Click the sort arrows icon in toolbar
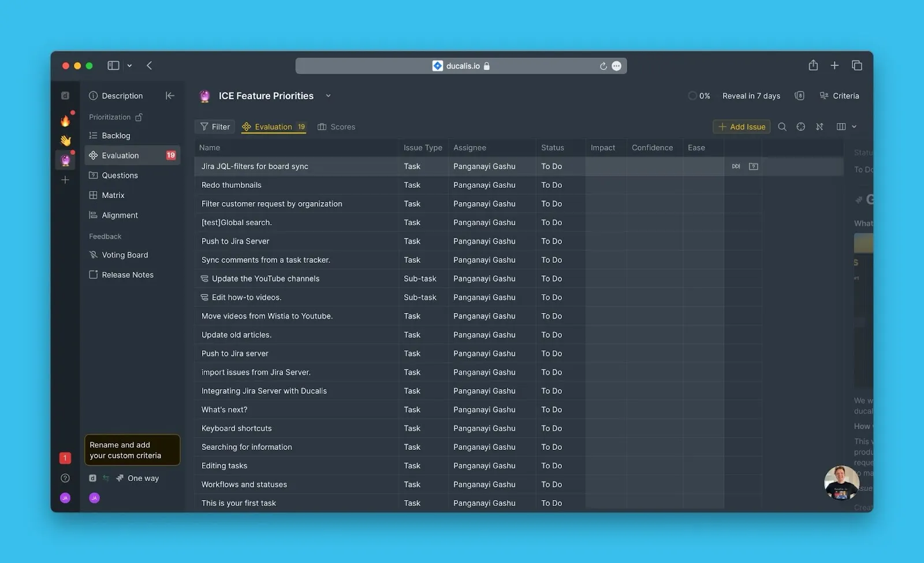This screenshot has width=924, height=563. [819, 127]
